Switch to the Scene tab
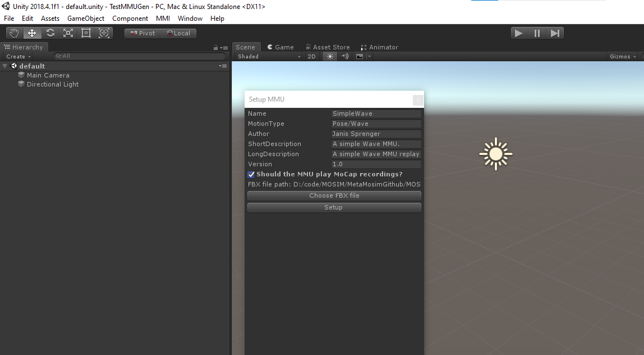 tap(246, 47)
